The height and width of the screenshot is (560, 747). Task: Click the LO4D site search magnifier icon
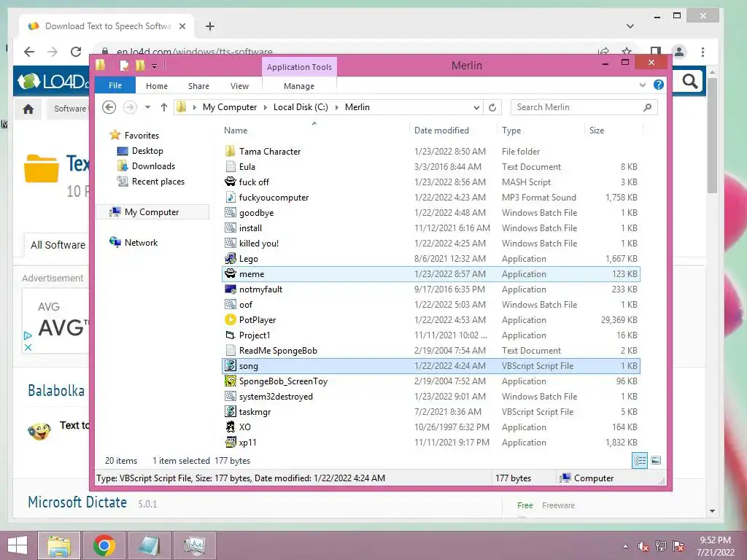point(690,82)
